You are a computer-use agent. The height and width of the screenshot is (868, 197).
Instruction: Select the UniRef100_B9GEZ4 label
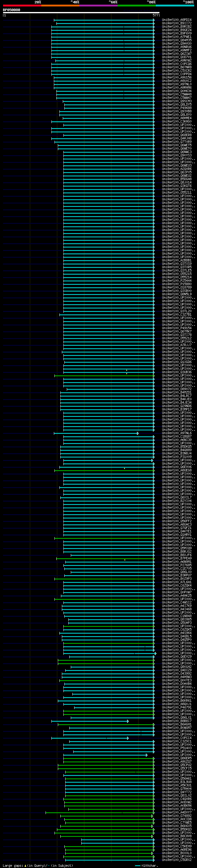pyautogui.click(x=176, y=30)
